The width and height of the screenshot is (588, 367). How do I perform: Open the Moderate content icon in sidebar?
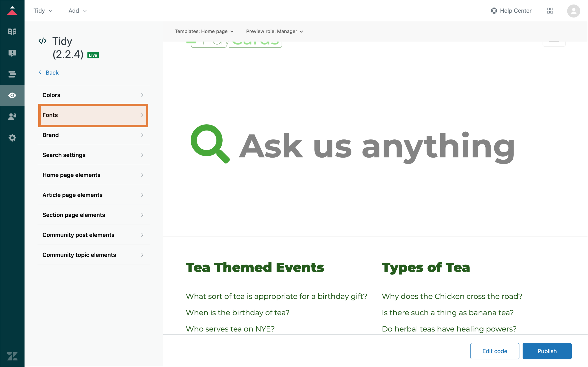tap(12, 53)
